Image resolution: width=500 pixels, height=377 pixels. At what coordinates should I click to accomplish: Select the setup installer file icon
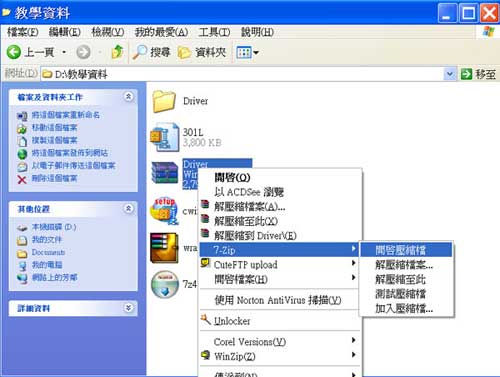pos(164,211)
